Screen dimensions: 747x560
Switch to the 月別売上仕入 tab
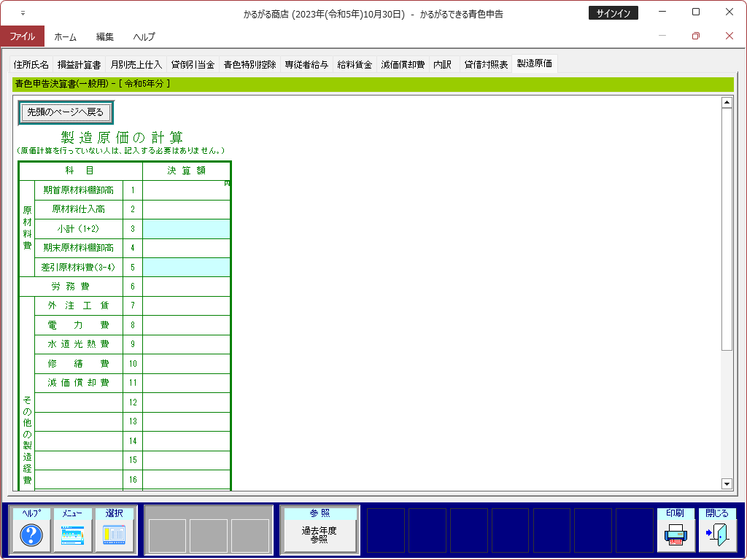tap(136, 64)
